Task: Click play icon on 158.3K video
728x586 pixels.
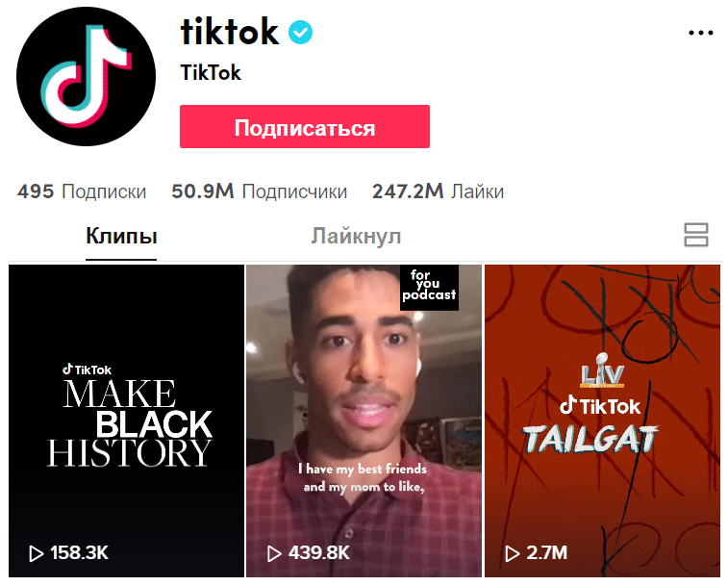Action: pyautogui.click(x=36, y=553)
